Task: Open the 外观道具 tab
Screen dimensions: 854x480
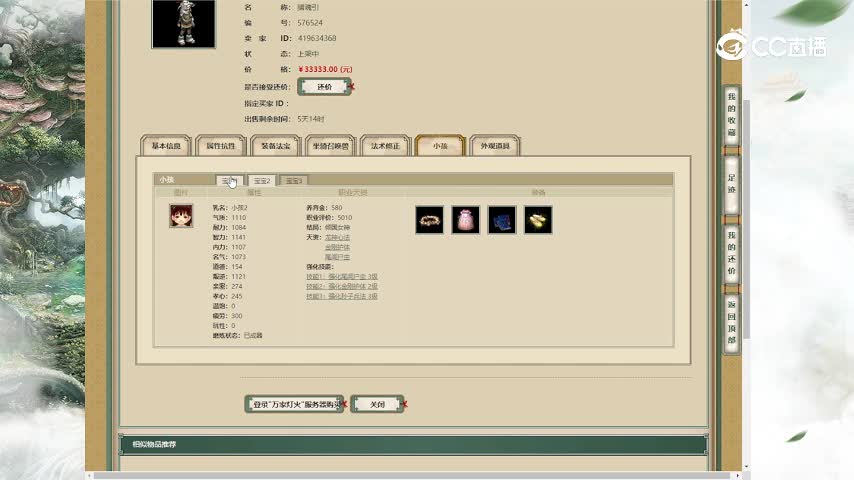Action: tap(495, 146)
